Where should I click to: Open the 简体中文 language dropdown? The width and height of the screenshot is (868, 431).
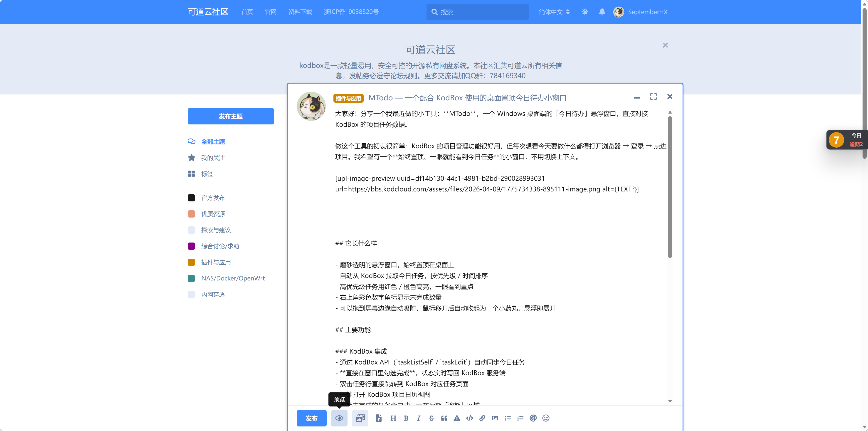pos(554,12)
